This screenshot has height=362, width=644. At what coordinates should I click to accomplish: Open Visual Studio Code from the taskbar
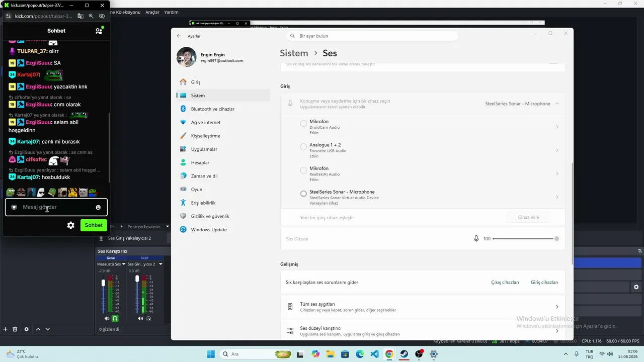click(374, 354)
